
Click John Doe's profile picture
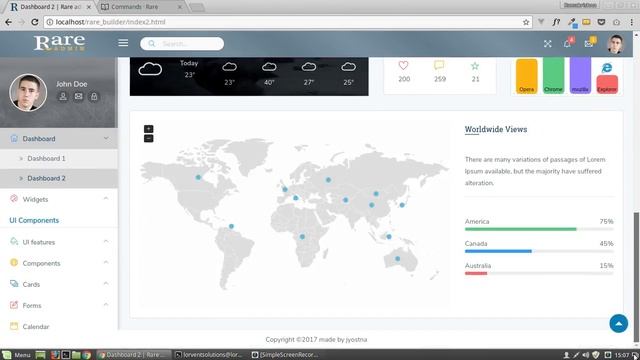[x=28, y=93]
